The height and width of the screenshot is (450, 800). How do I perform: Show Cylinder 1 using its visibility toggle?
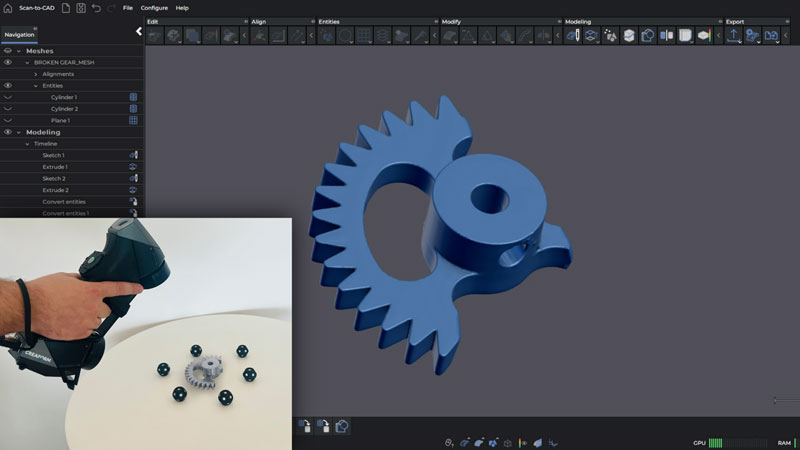pos(8,97)
